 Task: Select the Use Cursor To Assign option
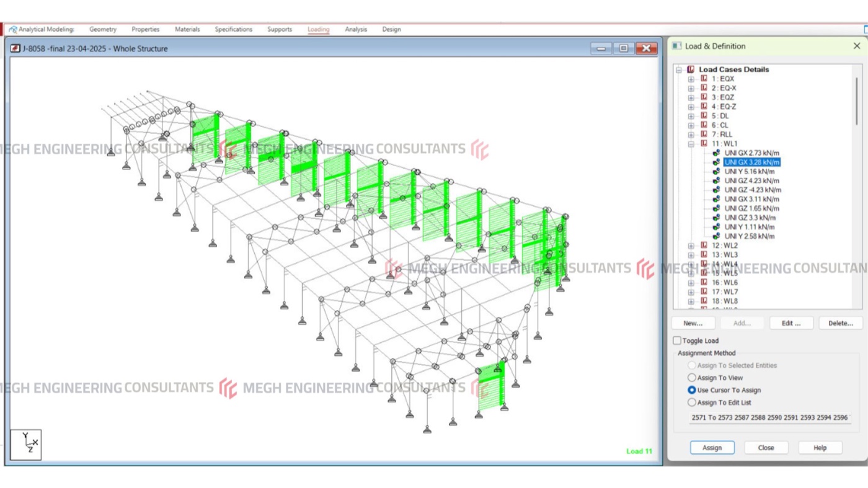[692, 390]
